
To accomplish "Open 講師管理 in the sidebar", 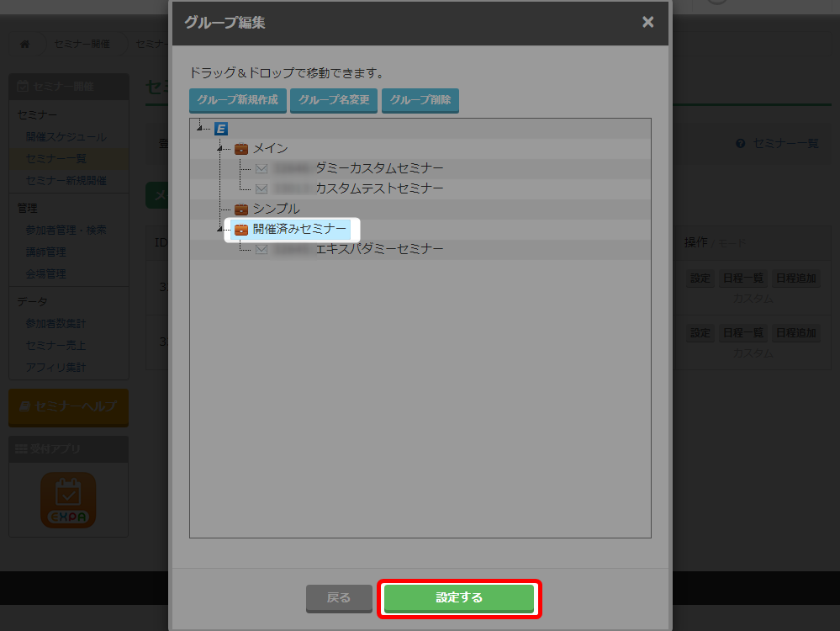I will pos(46,252).
